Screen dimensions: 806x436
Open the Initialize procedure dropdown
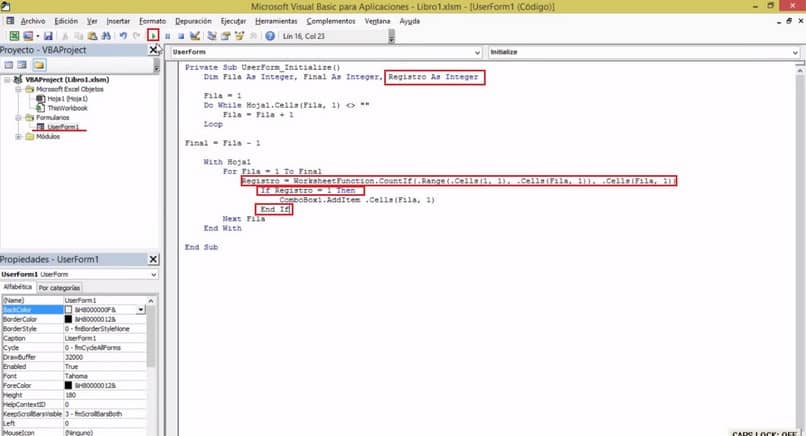[795, 52]
